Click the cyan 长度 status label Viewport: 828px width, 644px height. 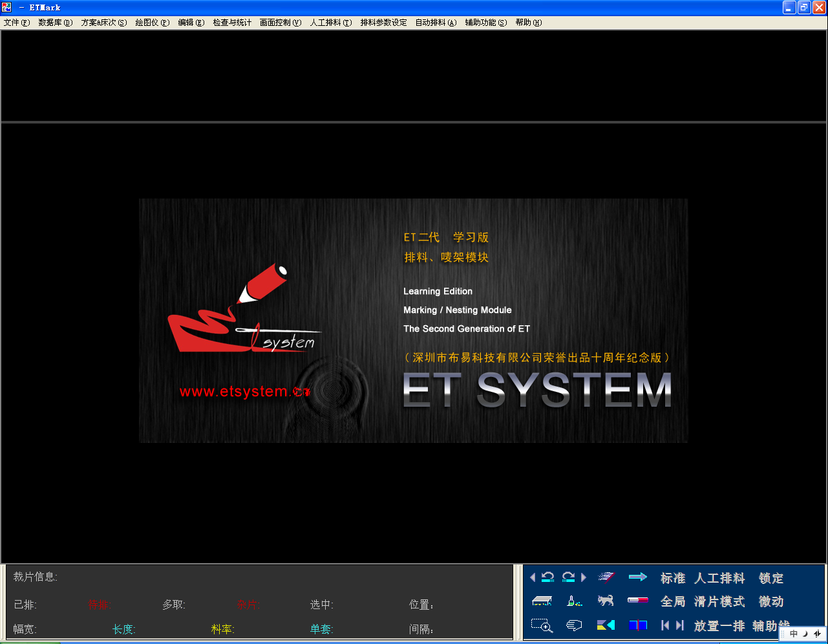tap(124, 629)
